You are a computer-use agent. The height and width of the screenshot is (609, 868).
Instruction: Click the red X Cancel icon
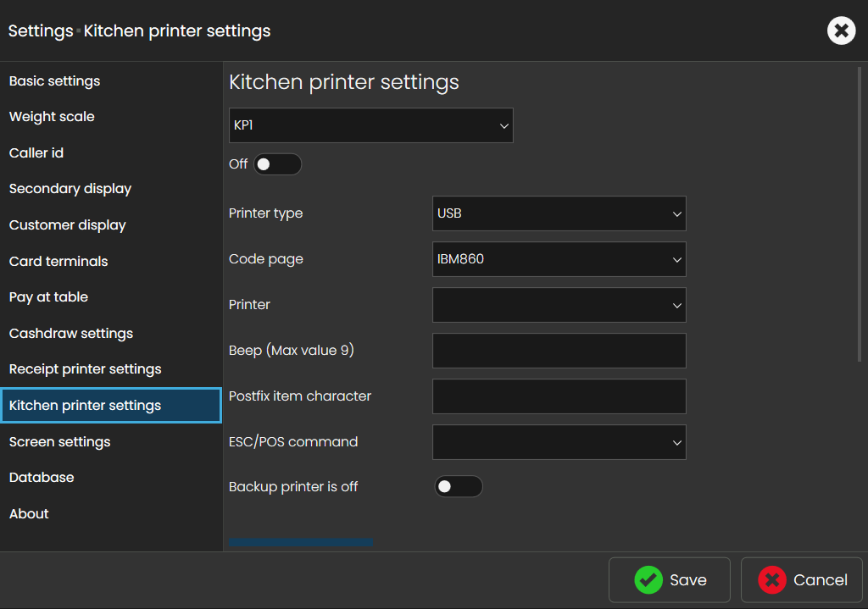pos(772,580)
